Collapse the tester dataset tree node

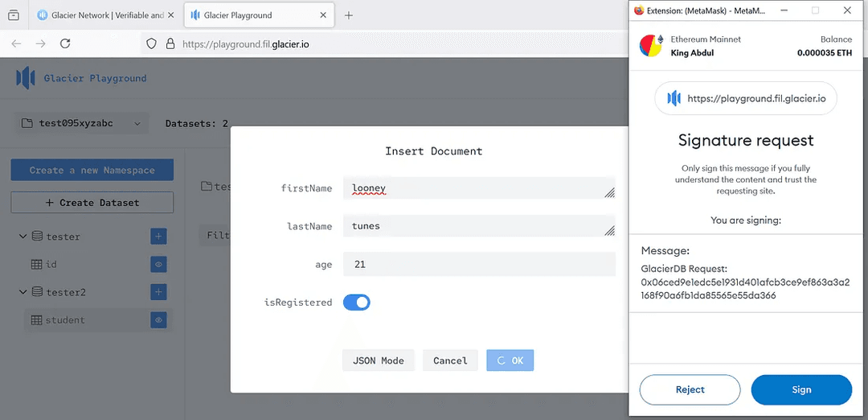[x=23, y=237]
